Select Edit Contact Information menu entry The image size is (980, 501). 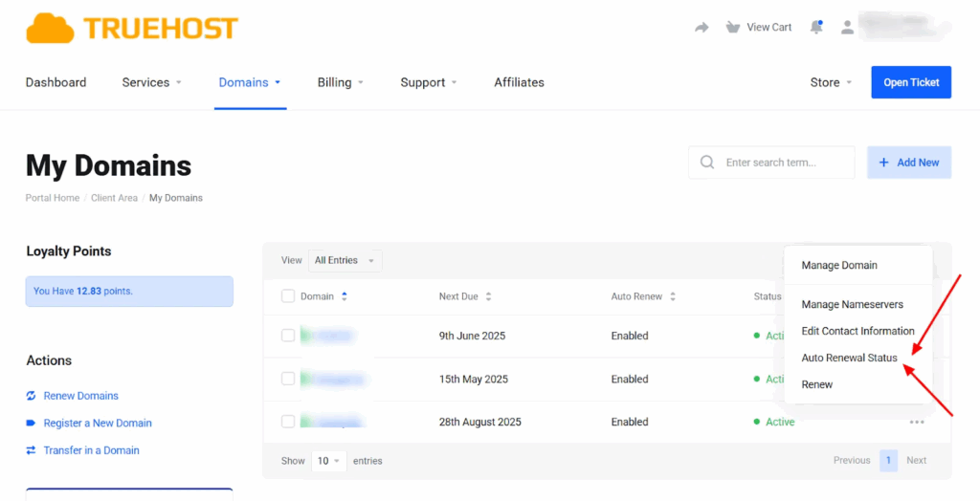(857, 331)
